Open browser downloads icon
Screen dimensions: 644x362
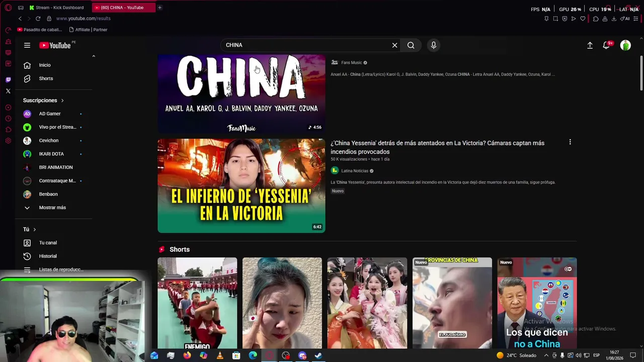614,19
